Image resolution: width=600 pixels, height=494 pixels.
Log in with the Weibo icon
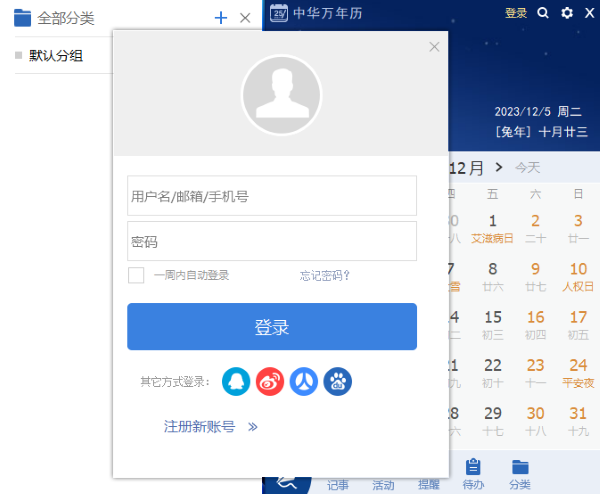coord(270,381)
